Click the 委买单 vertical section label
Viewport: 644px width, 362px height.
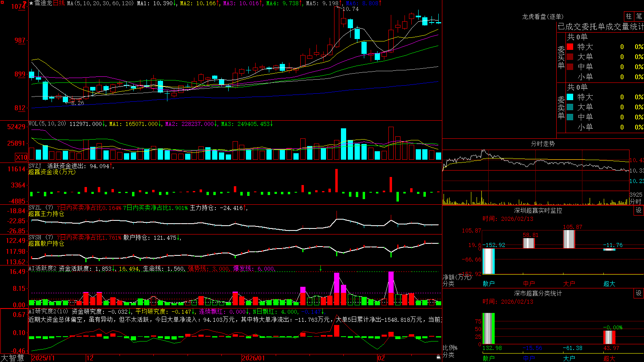point(561,57)
